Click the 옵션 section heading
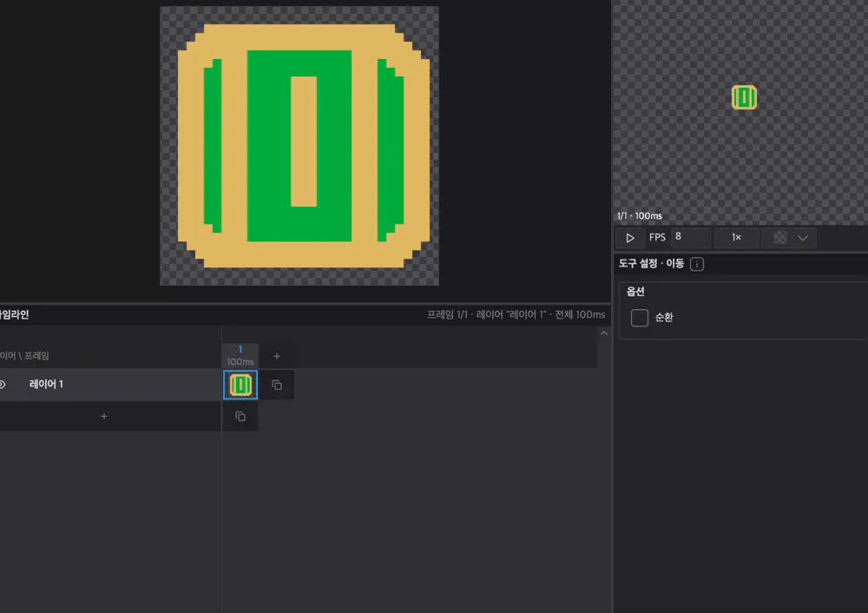 click(x=635, y=292)
